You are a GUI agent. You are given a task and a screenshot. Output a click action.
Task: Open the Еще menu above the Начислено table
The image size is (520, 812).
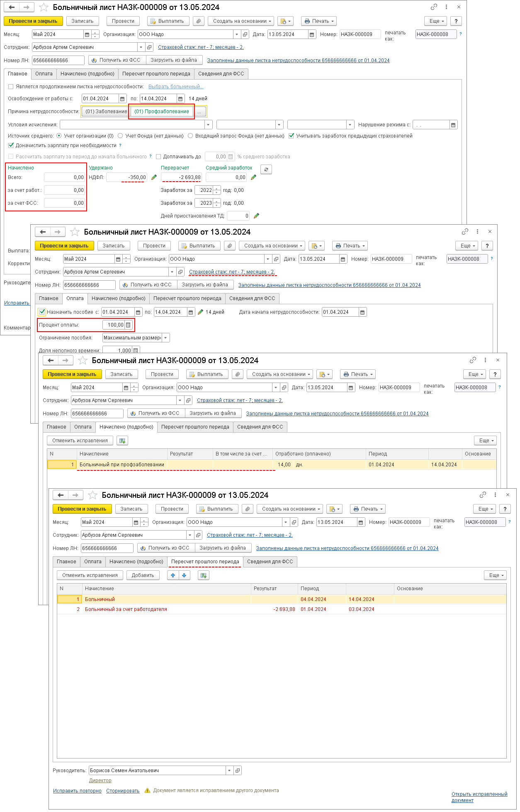coord(486,441)
